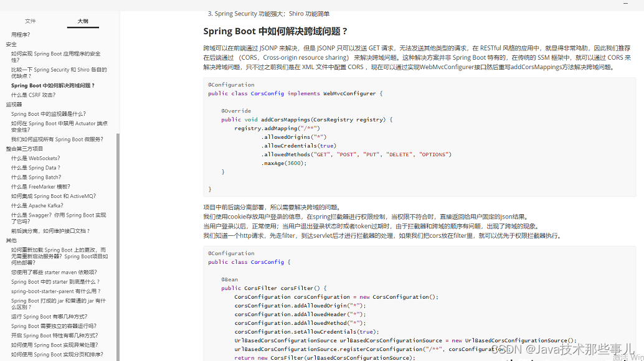Click the first @Configuration annotation line
The image size is (644, 361).
tap(231, 85)
